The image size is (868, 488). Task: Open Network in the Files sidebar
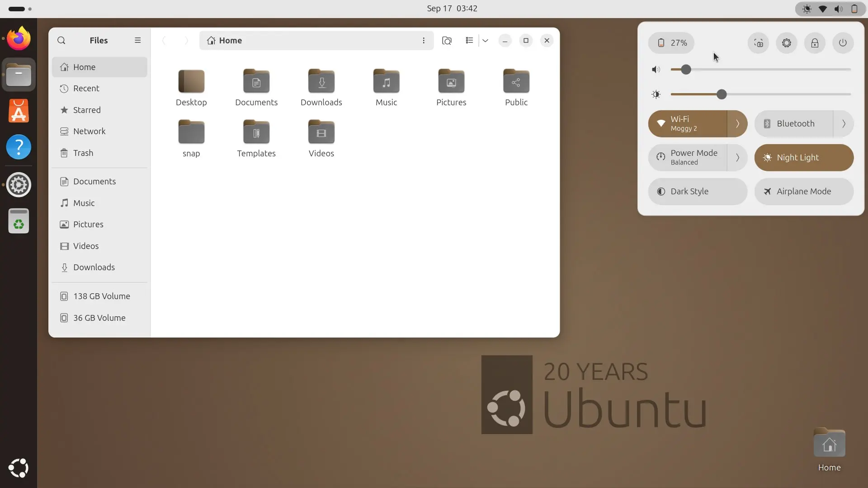click(x=99, y=131)
